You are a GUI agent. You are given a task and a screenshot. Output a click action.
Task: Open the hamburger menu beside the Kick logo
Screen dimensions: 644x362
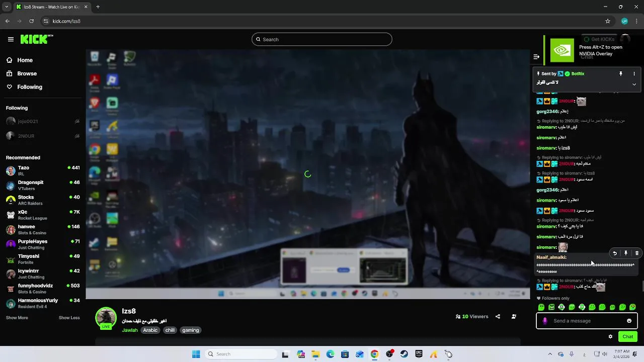point(11,39)
